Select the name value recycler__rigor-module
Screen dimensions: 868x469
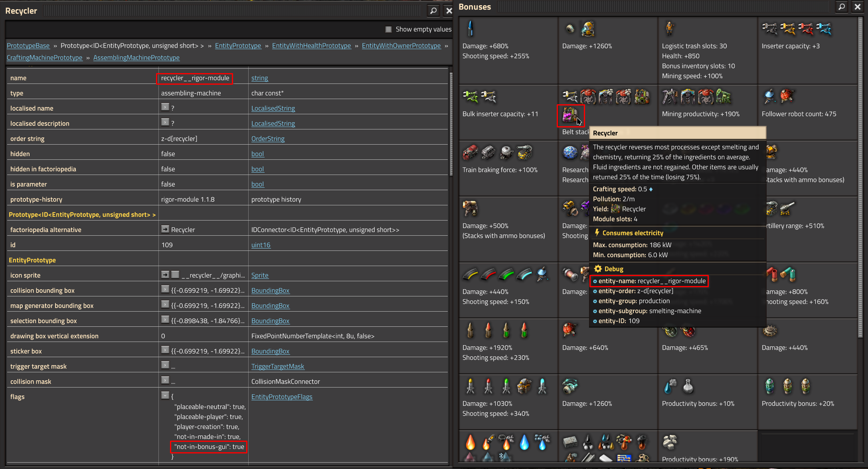coord(195,78)
